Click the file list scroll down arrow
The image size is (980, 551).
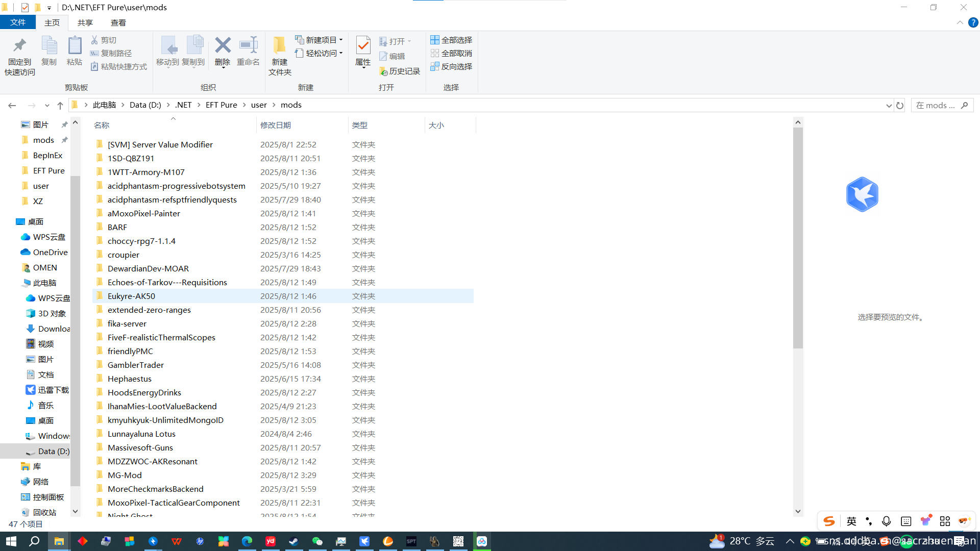pos(798,511)
